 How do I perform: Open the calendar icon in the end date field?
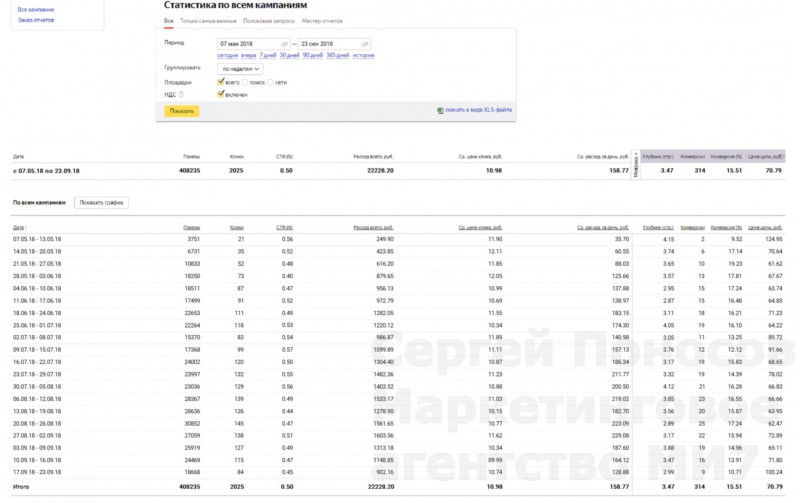[x=365, y=44]
